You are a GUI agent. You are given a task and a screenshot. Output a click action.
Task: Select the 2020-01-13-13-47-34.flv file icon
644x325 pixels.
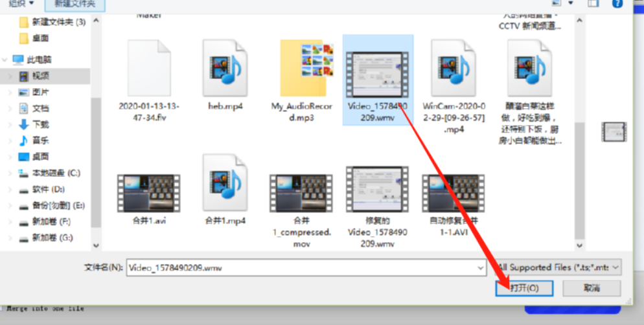click(x=149, y=68)
